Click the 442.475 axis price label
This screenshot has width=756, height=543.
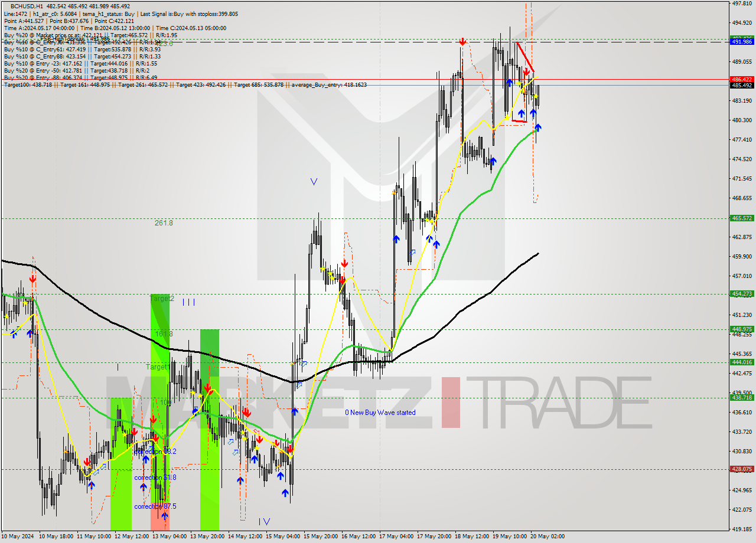click(742, 374)
